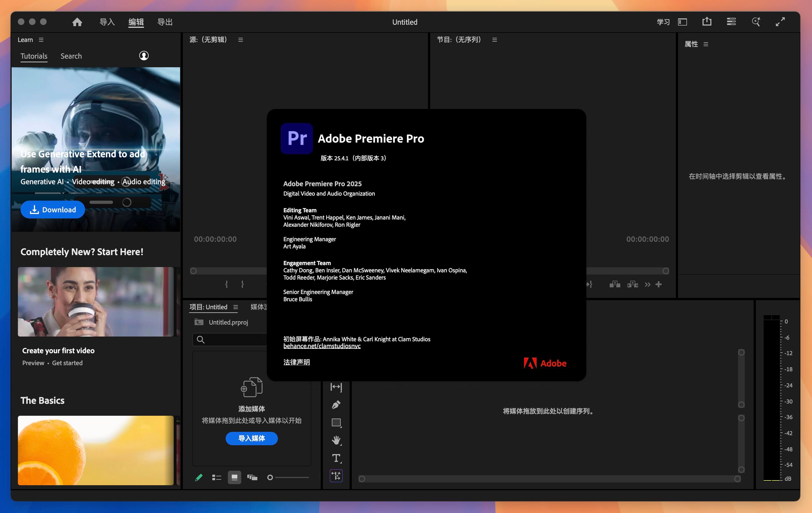812x513 pixels.
Task: Click the Home icon in the title bar
Action: click(x=77, y=22)
